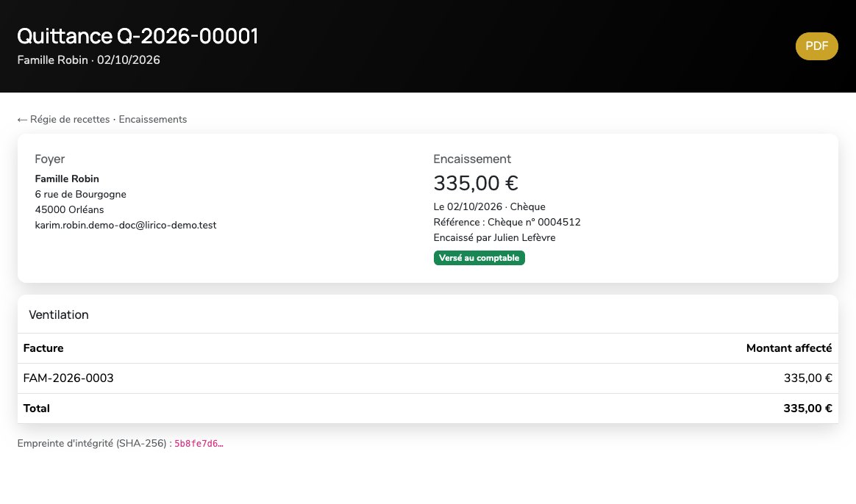856x504 pixels.
Task: Click the address line "6 rue de Bourgogne"
Action: [81, 194]
